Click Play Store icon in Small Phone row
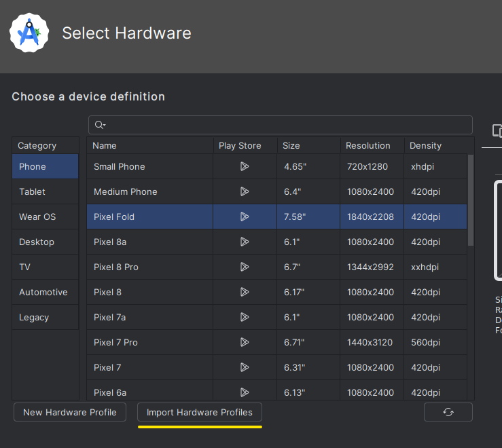The width and height of the screenshot is (502, 448). pyautogui.click(x=245, y=166)
